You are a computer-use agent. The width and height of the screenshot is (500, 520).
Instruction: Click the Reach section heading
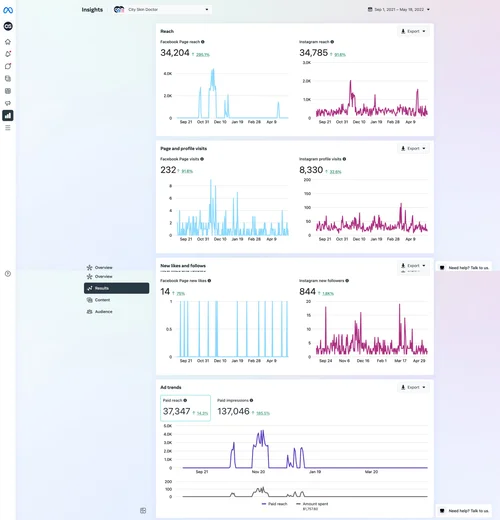coord(167,31)
